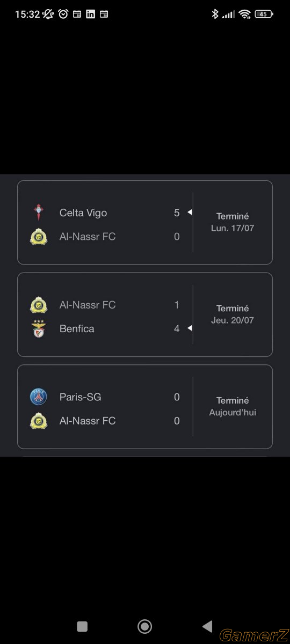
Task: Open match details dated Jeu. 20/07
Action: (145, 314)
